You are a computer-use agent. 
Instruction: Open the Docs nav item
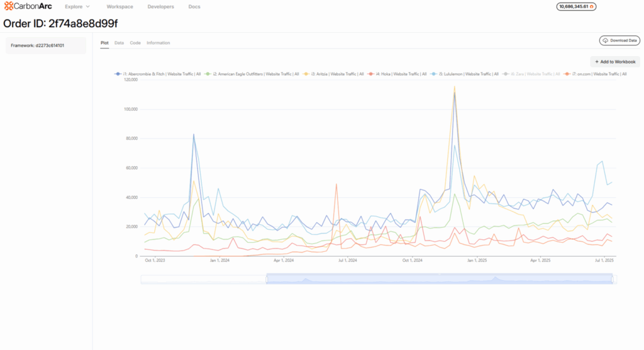point(194,6)
